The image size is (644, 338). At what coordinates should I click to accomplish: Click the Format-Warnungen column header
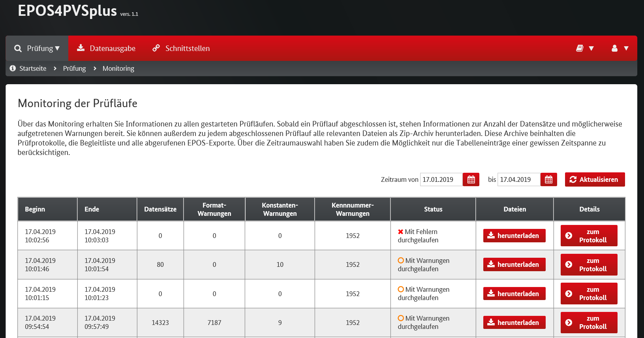tap(214, 209)
